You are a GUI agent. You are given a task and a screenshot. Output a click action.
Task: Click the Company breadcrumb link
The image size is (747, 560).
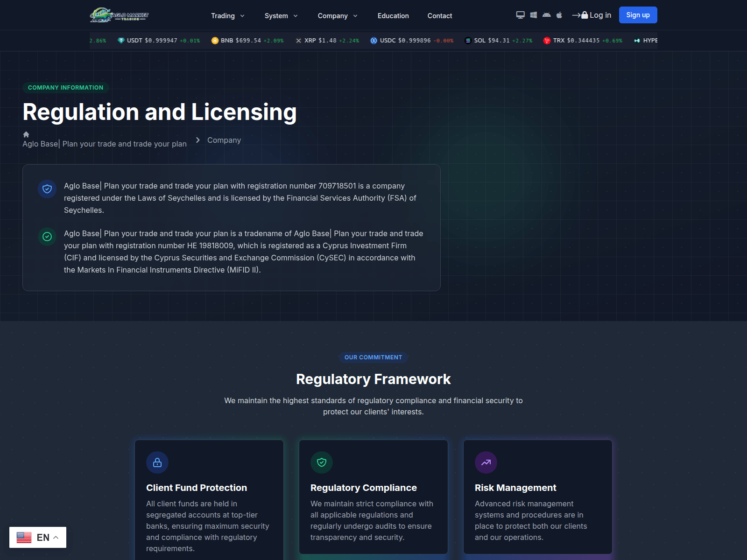tap(224, 140)
